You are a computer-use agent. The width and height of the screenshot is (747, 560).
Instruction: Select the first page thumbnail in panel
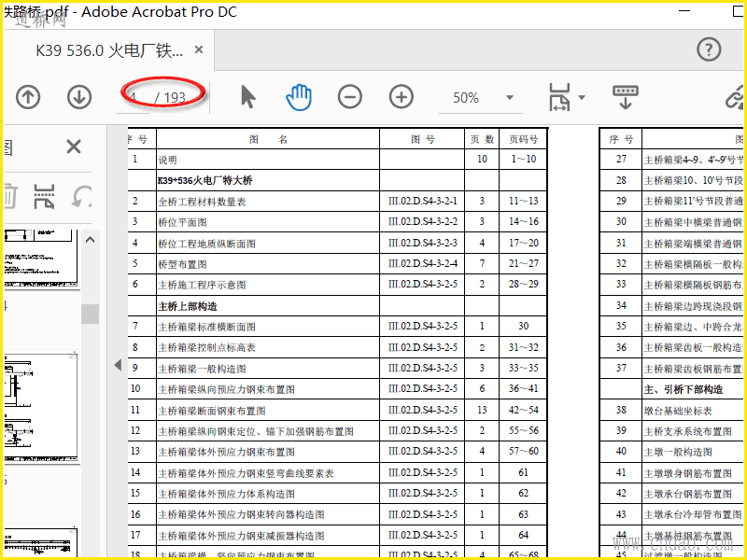pyautogui.click(x=41, y=259)
